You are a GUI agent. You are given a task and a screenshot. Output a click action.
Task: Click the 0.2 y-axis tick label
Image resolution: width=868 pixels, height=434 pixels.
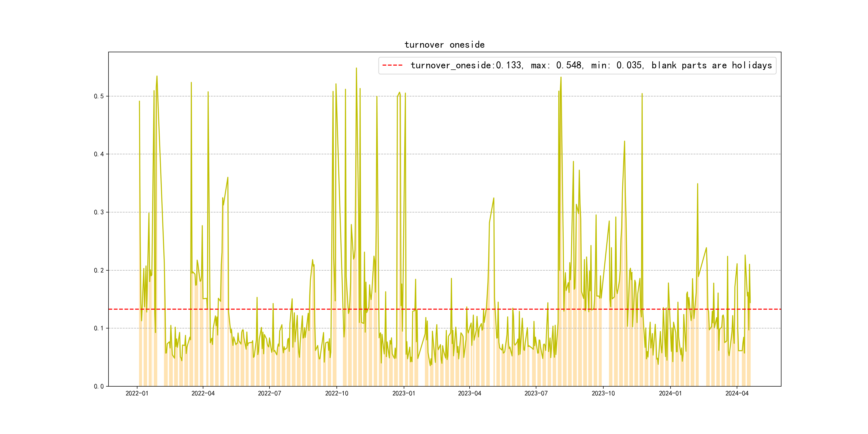click(x=99, y=270)
